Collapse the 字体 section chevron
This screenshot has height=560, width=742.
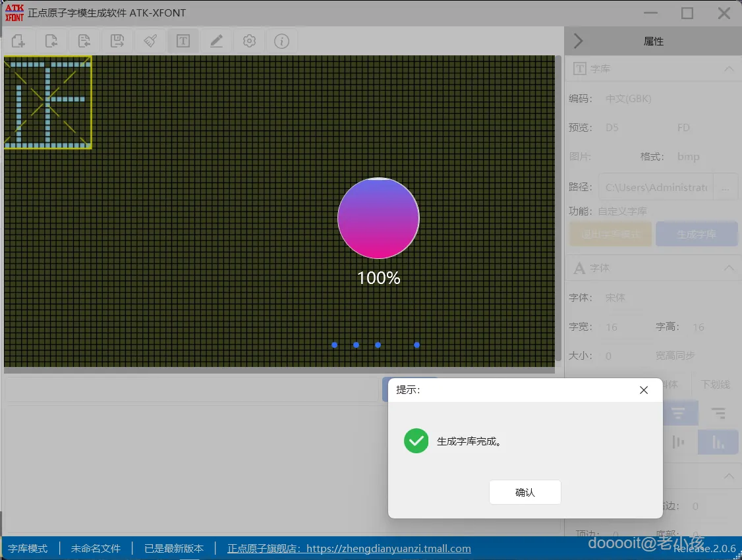point(729,268)
